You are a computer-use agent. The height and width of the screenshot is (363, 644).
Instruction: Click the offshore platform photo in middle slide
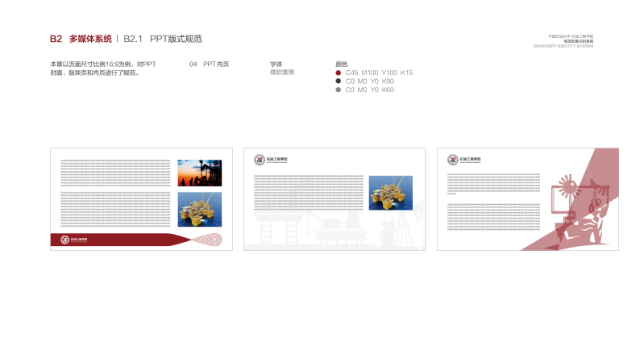[x=390, y=193]
